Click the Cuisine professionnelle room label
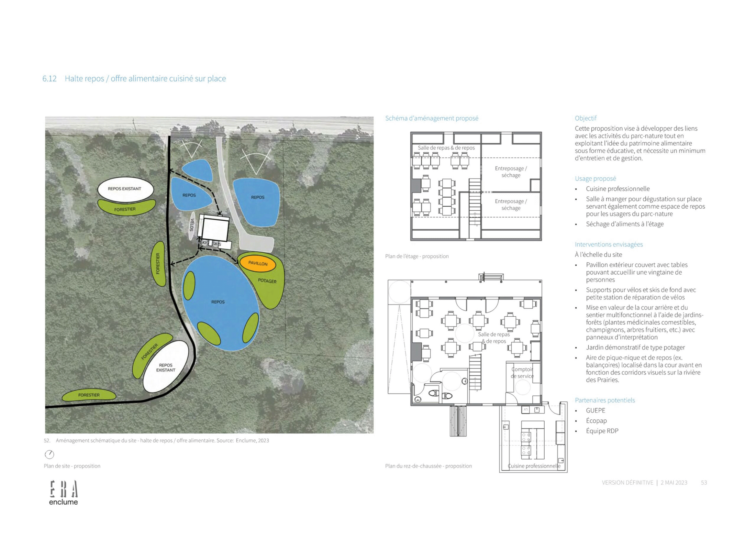Screen dimensions: 756x550 pos(534,466)
